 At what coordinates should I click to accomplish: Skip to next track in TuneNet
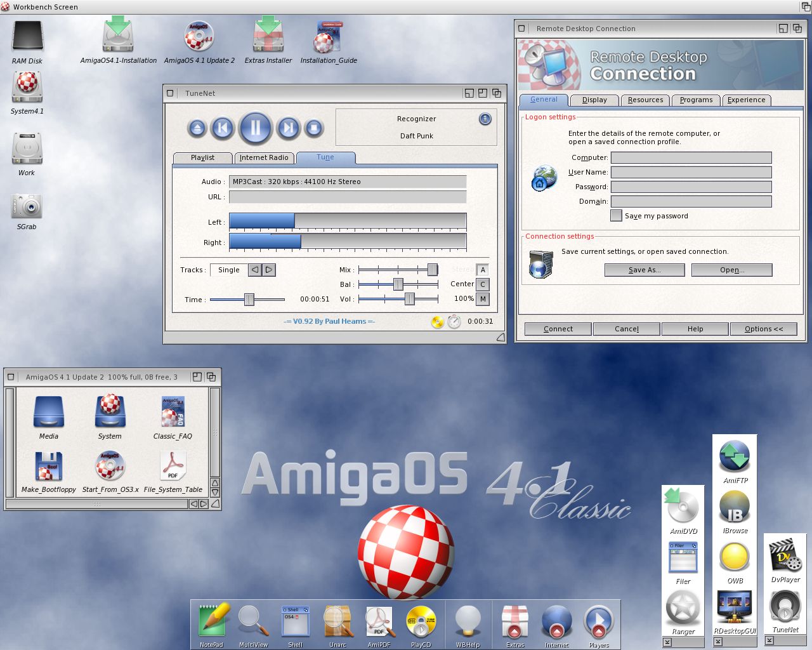click(288, 128)
